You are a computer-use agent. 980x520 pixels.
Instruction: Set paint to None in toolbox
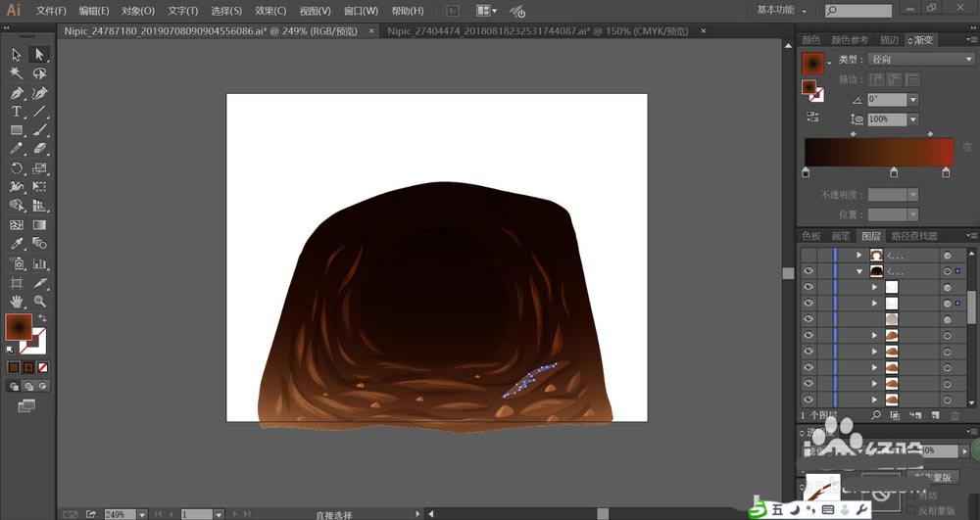[x=42, y=367]
